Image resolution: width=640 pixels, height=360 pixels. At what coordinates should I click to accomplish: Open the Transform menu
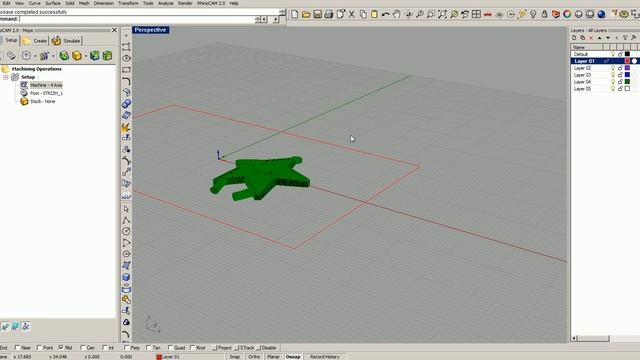coord(128,3)
